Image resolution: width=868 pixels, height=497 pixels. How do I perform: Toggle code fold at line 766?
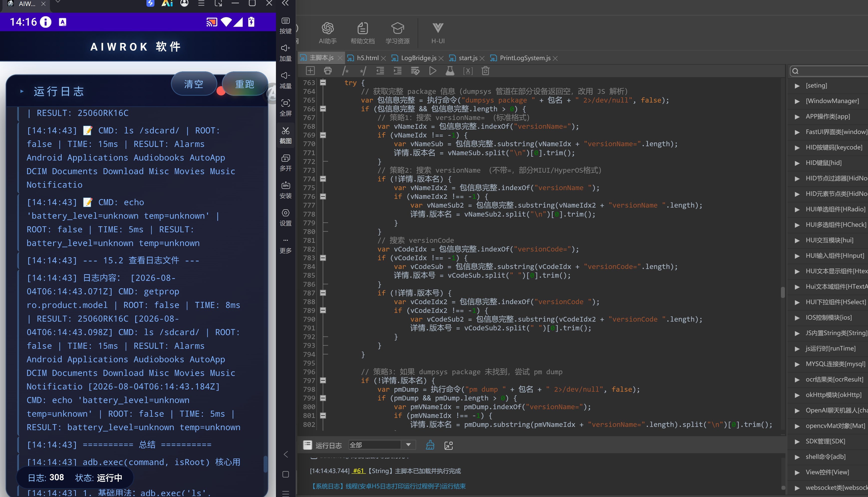[x=323, y=109]
